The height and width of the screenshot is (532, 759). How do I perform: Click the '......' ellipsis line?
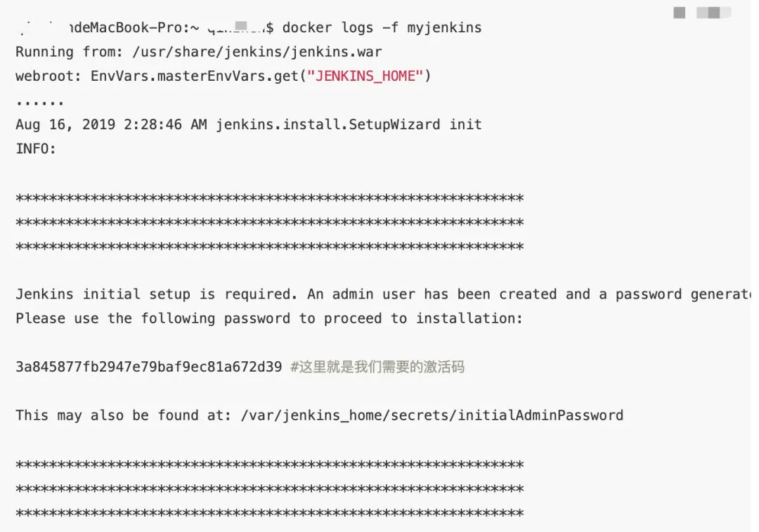(x=39, y=102)
